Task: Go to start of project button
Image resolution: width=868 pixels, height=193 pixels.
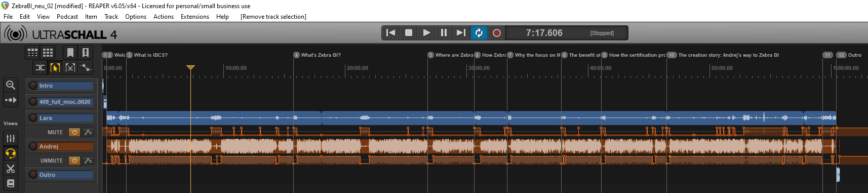Action: (390, 33)
